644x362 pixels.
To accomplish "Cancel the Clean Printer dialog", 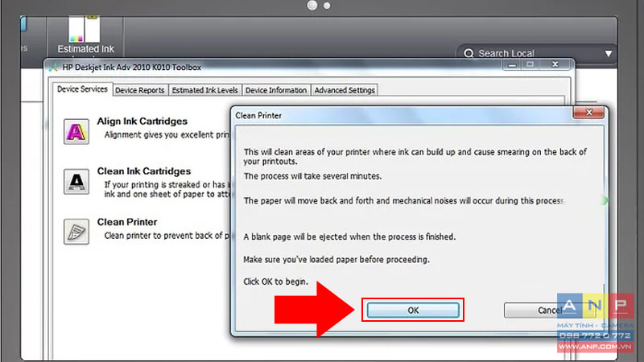I will tap(550, 311).
